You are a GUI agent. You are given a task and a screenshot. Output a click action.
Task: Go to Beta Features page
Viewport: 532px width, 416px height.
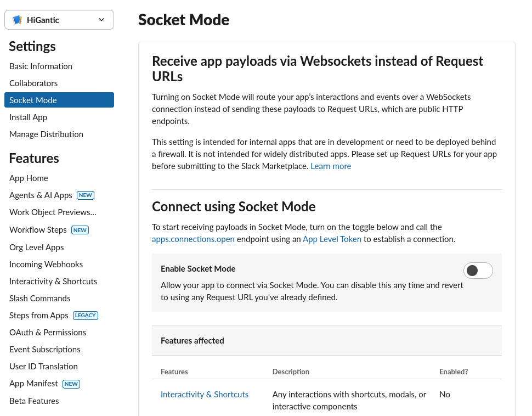pyautogui.click(x=34, y=401)
